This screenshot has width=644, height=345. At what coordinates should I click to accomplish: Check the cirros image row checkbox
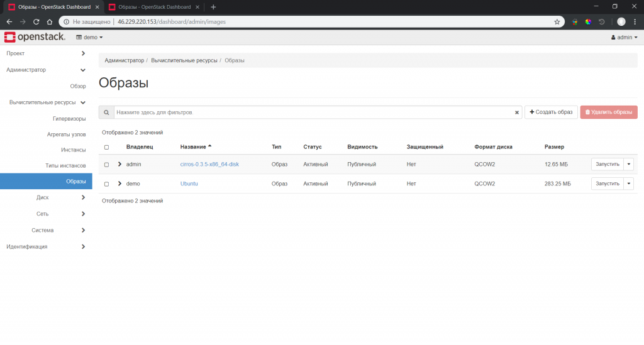(106, 165)
